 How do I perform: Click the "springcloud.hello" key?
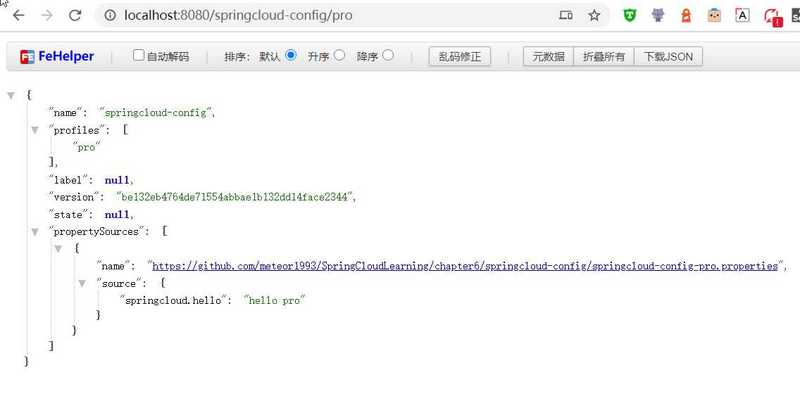point(173,301)
